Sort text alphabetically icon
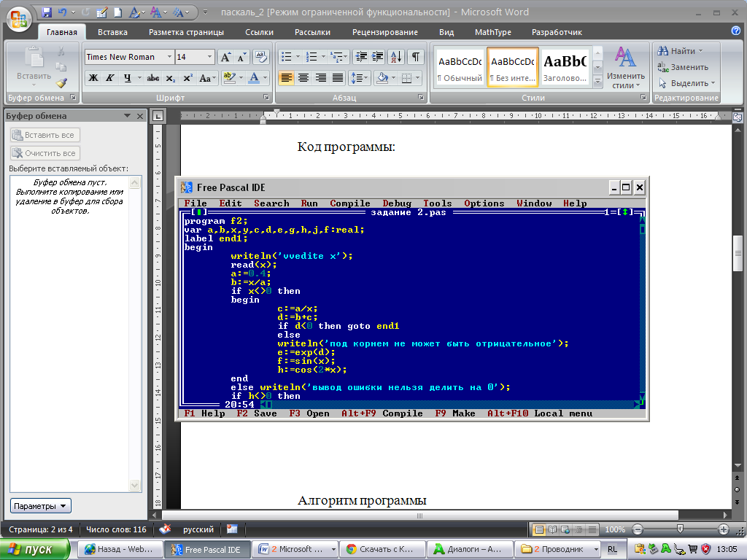This screenshot has width=747, height=560. tap(396, 57)
